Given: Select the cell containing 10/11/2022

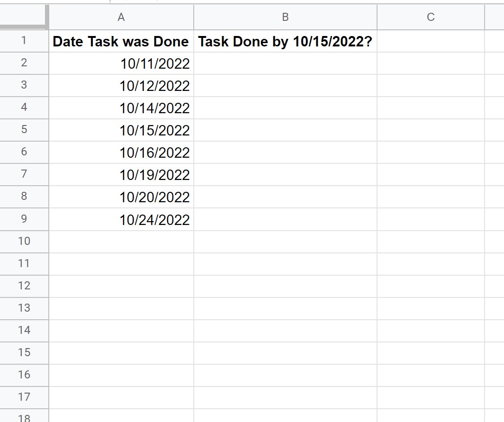Looking at the screenshot, I should point(121,63).
